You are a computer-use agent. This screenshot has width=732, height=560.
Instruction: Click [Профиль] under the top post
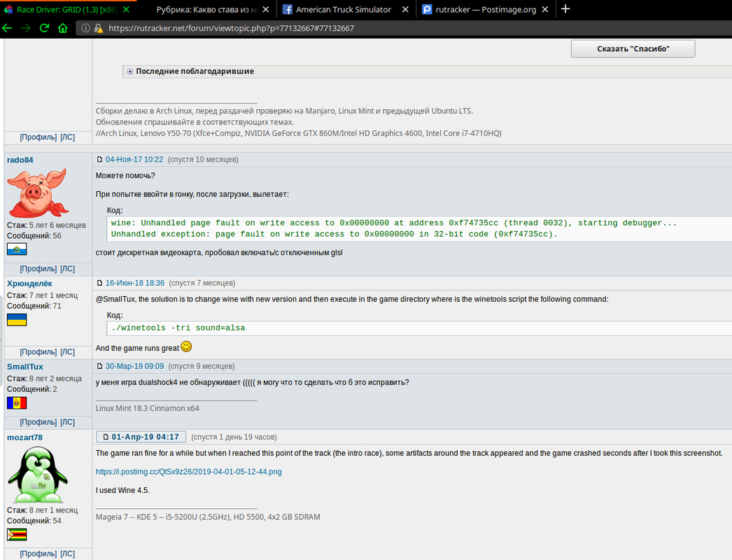38,136
